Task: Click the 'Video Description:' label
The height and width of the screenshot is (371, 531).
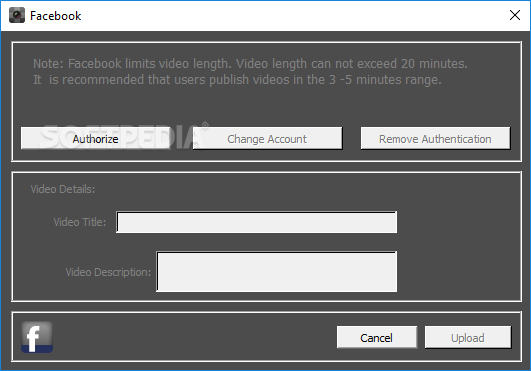Action: click(x=108, y=272)
